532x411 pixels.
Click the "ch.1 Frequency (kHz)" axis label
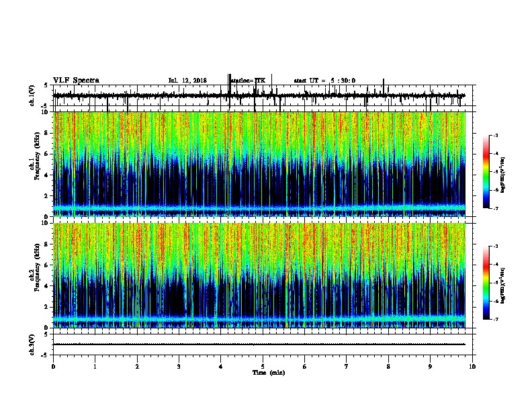(36, 156)
